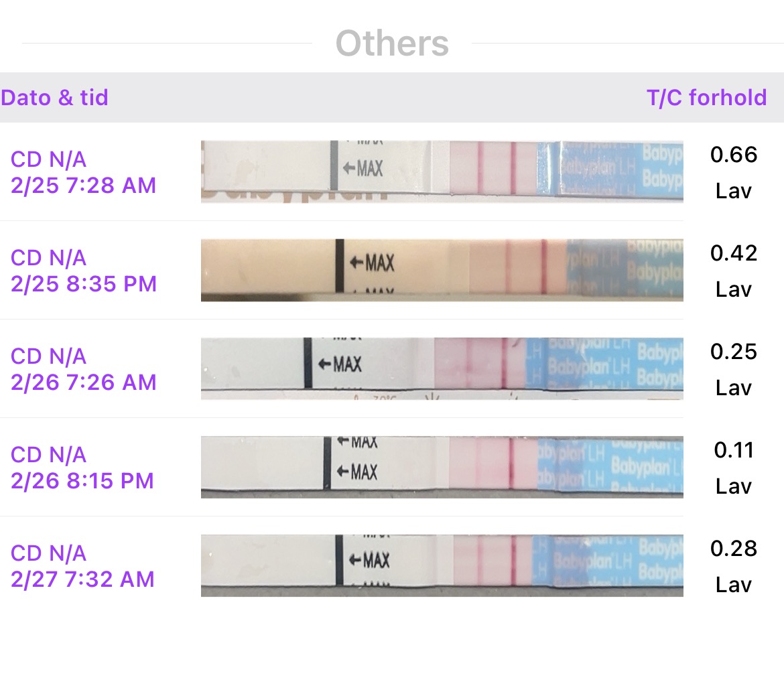784x696 pixels.
Task: Tap the Dato & tid column header
Action: click(55, 98)
